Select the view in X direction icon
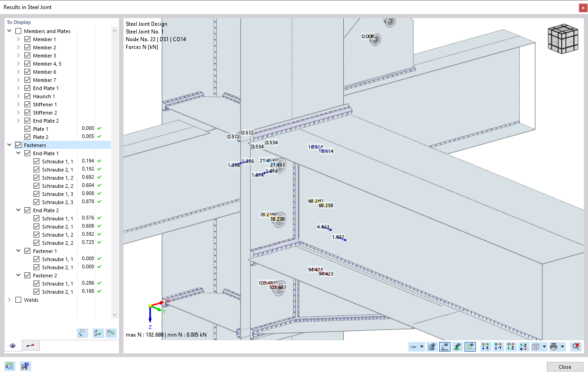 (485, 346)
